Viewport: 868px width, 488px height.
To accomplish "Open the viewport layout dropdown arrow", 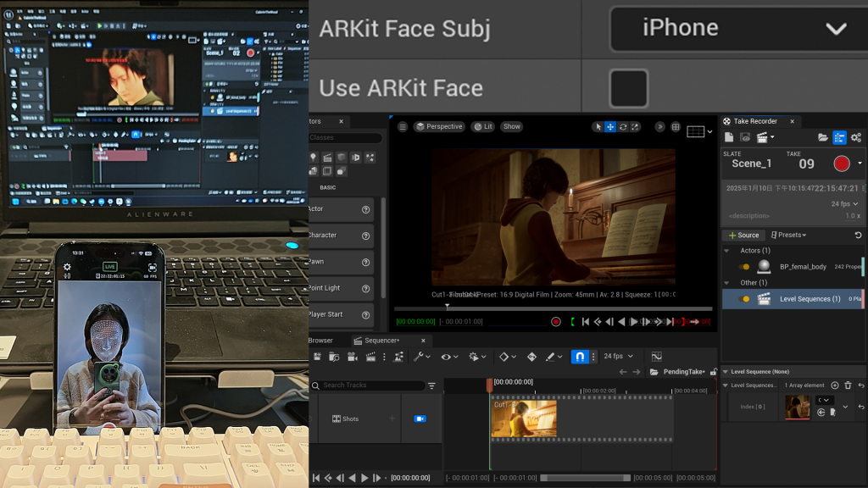I will coord(709,131).
